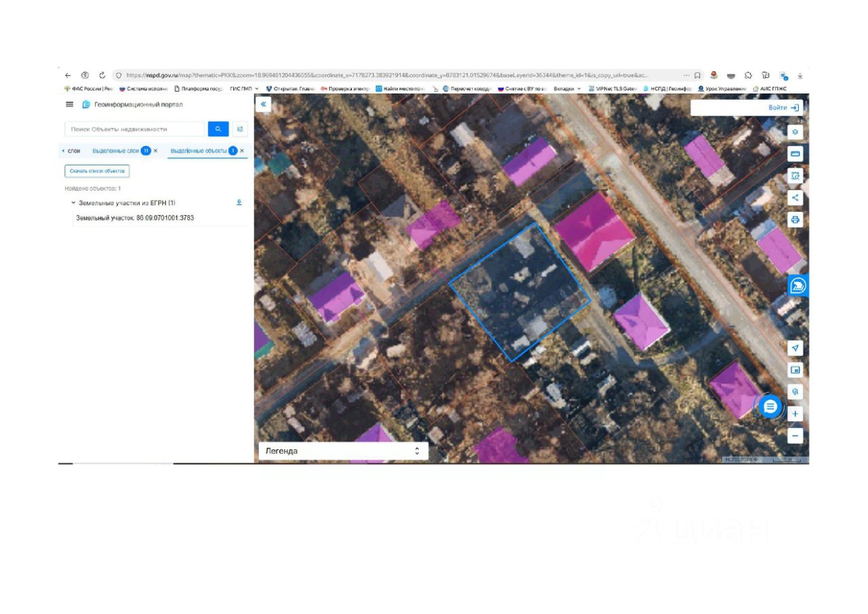868x614 pixels.
Task: Open the blue chat assistant bubble
Action: pos(770,406)
